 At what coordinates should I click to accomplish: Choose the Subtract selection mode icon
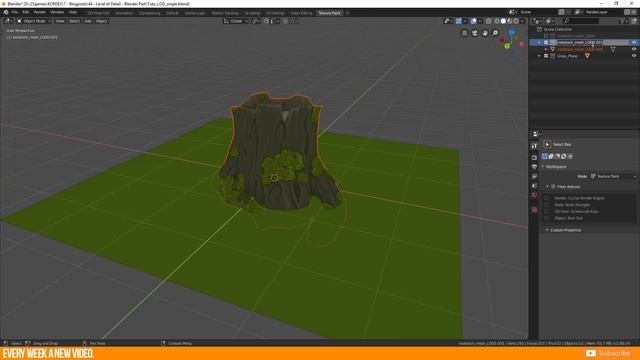[x=558, y=156]
